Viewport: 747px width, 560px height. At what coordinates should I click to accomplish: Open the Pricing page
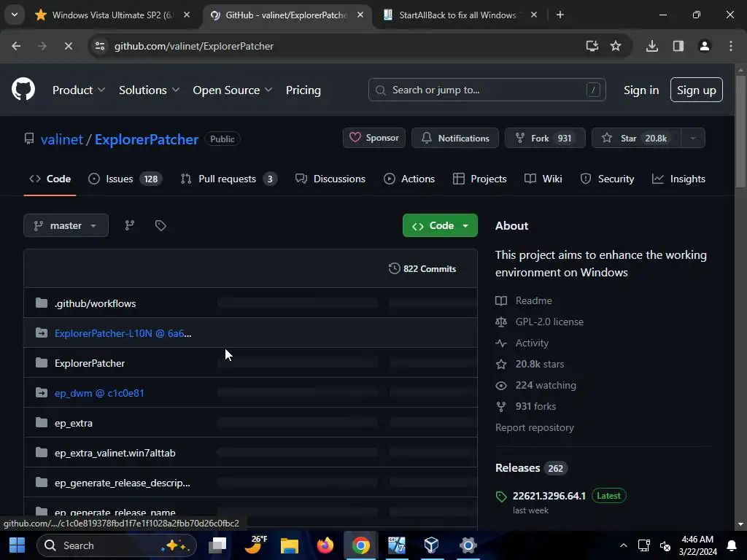coord(303,90)
